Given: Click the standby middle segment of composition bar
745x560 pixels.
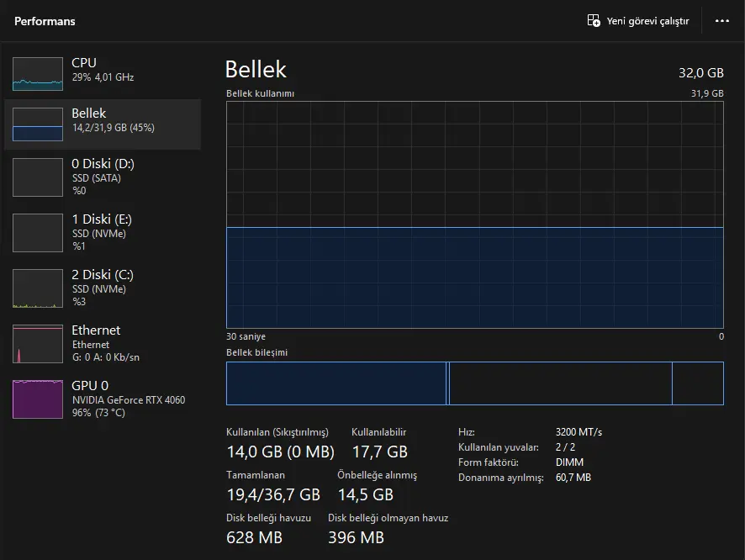Looking at the screenshot, I should click(561, 383).
